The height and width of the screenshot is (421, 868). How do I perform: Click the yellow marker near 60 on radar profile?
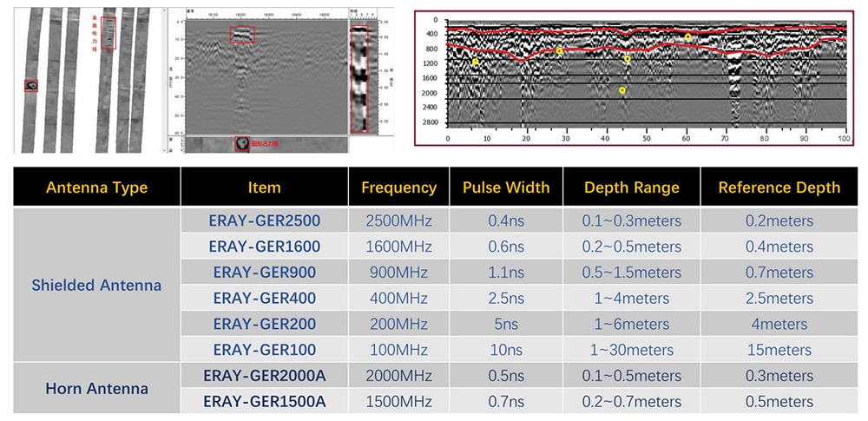(687, 37)
